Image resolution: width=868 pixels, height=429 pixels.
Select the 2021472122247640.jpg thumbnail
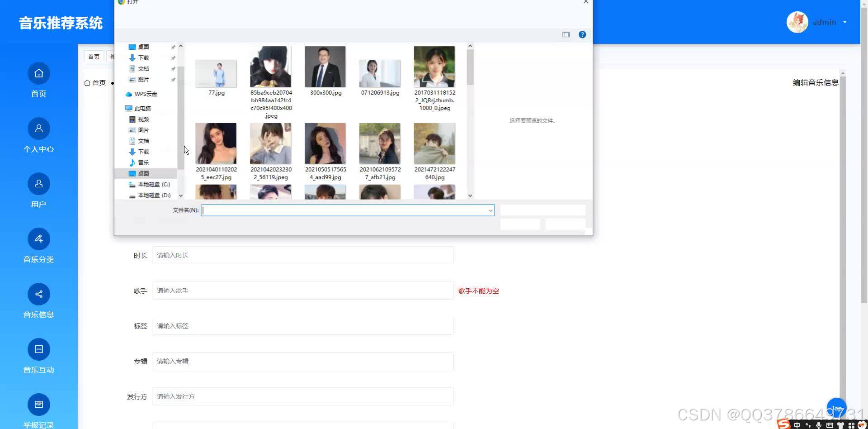434,143
